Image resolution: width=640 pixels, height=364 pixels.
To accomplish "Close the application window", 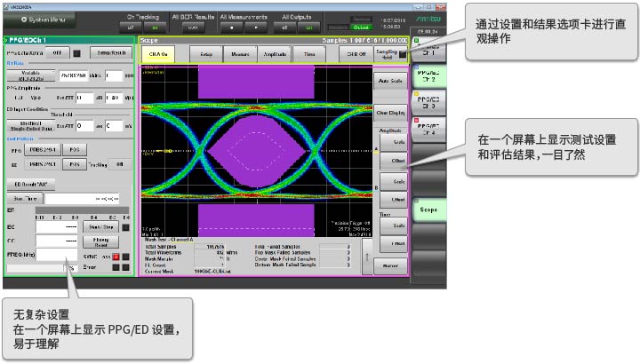I will click(x=440, y=7).
